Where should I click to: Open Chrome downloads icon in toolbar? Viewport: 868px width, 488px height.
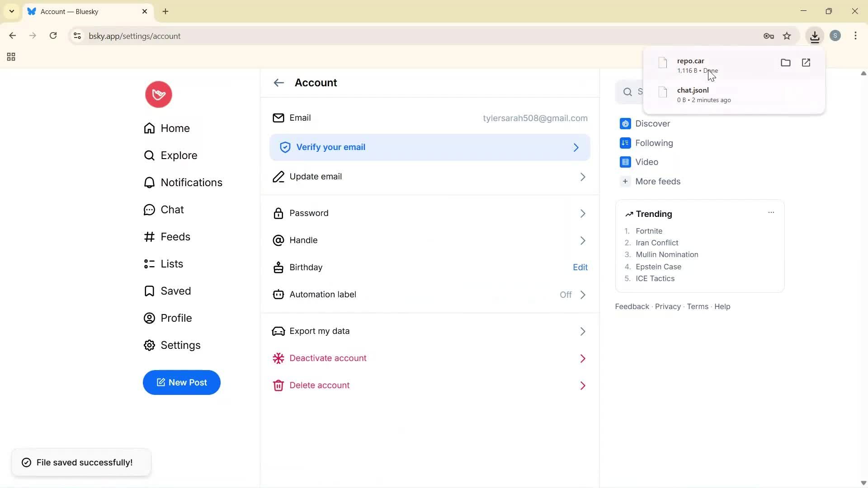(x=815, y=36)
